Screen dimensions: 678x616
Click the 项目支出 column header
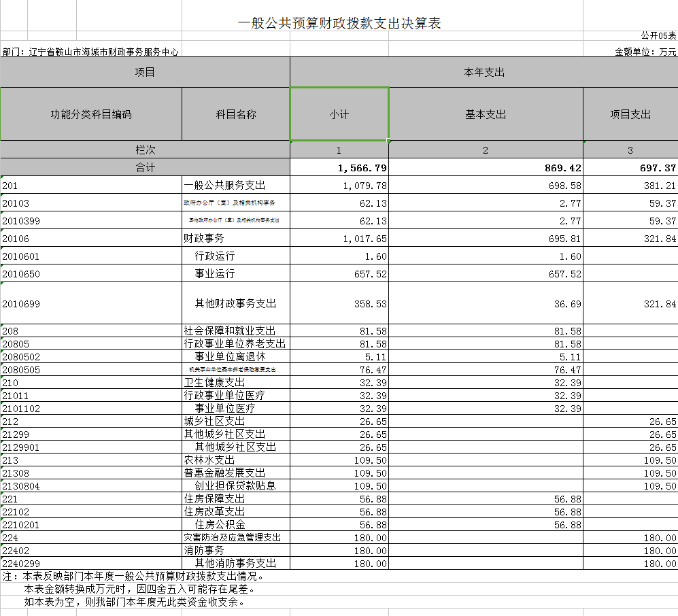(630, 114)
